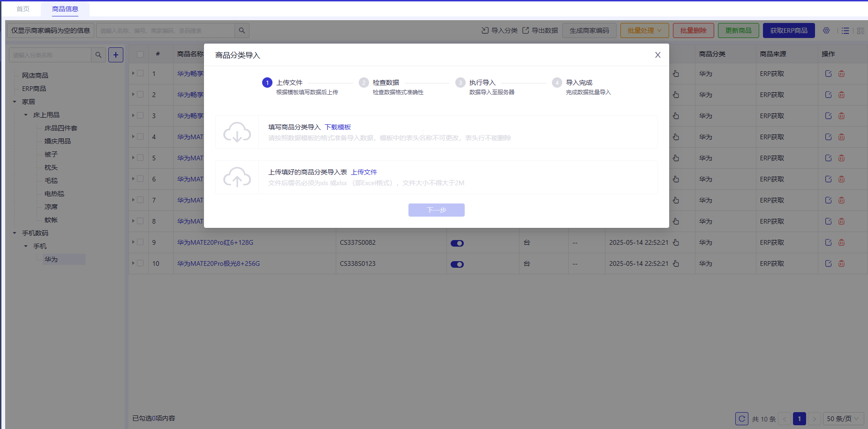Edit row 9 product icon
Viewport: 868px width, 429px height.
828,242
